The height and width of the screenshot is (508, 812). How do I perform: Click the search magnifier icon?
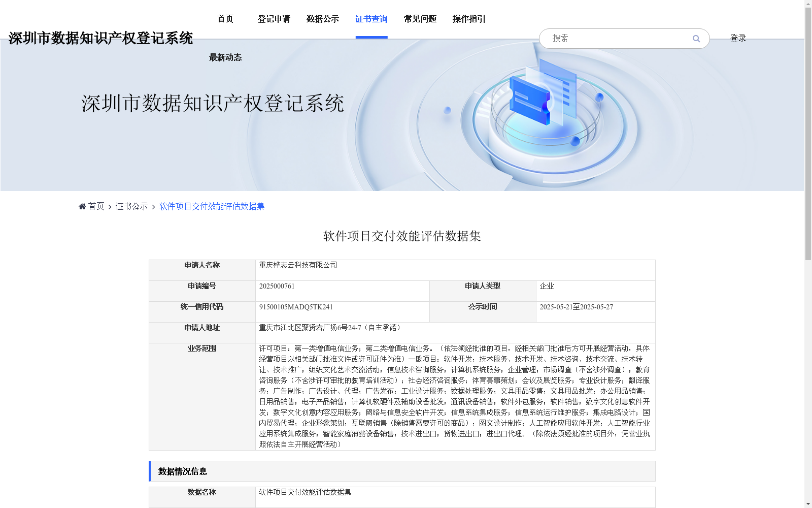[x=696, y=39]
